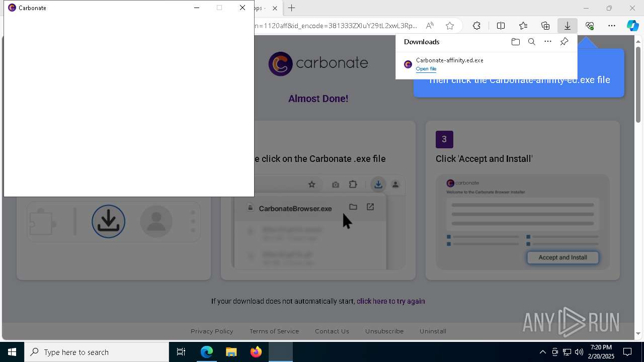Minimize the Carbonate installer window
Screen dimensions: 644x362
click(x=197, y=8)
